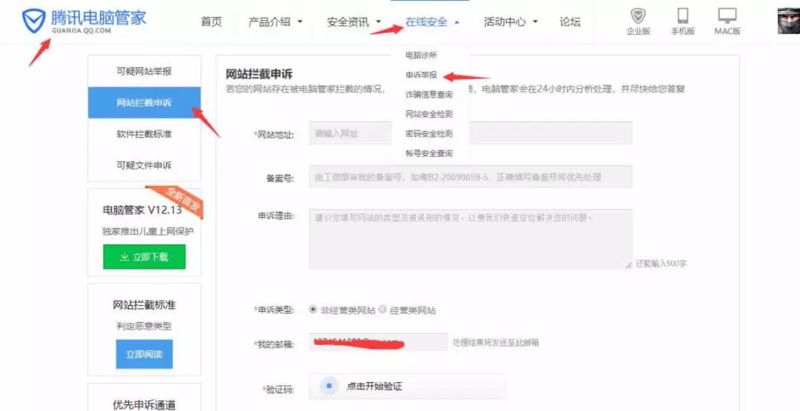Click the Tencent PC Manager shield logo
The height and width of the screenshot is (411, 800).
point(34,21)
